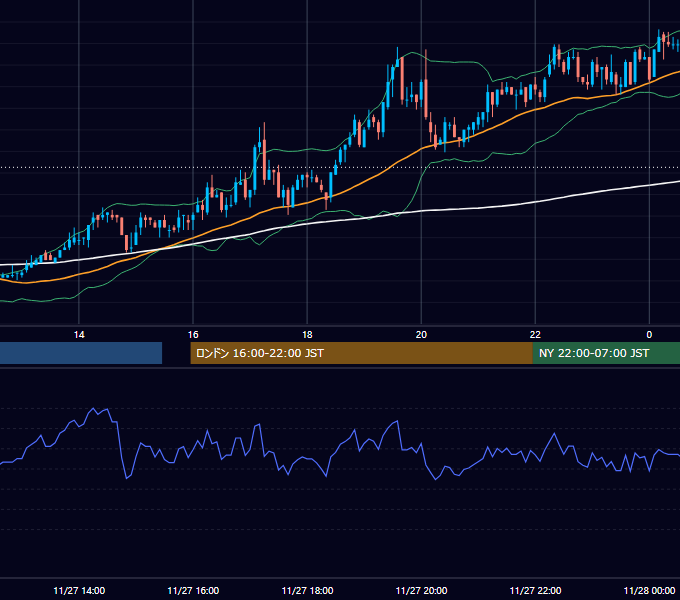Click the 11/27 20:00 time label

click(421, 590)
